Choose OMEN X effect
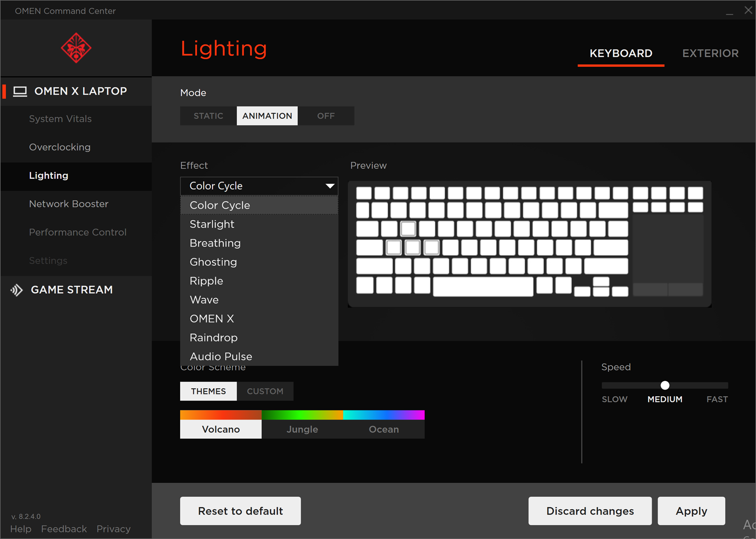This screenshot has height=539, width=756. tap(259, 319)
